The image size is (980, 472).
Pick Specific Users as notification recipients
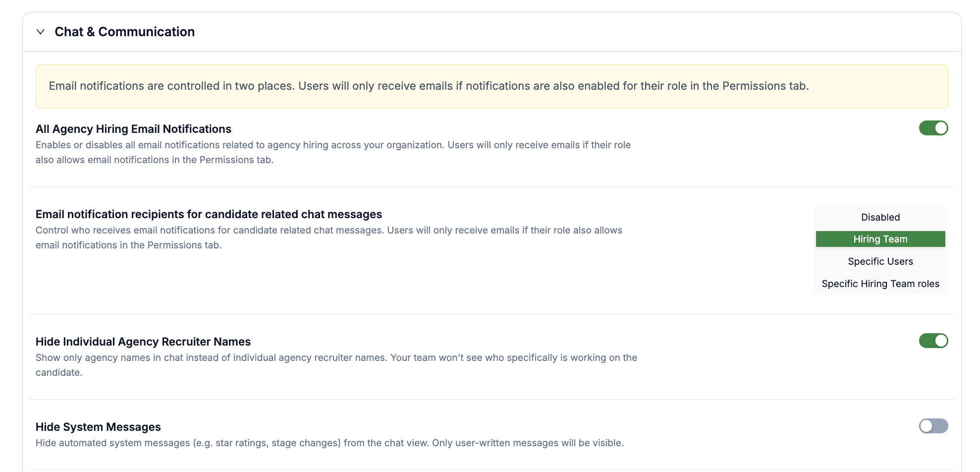click(880, 261)
